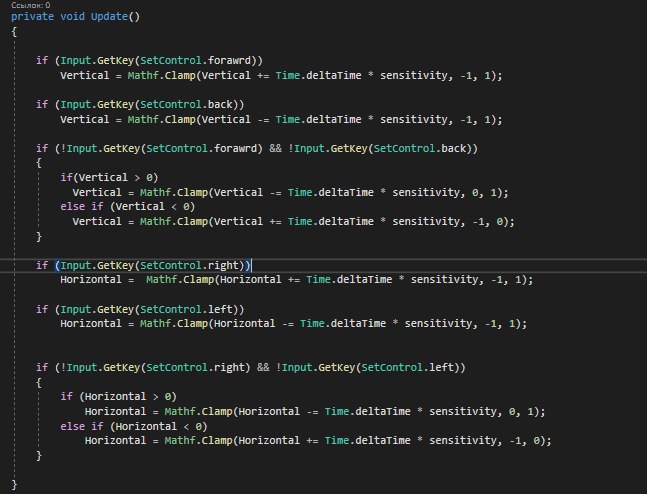Click 'if (Horizontal > 0)' condition text
This screenshot has height=494, width=647.
[118, 397]
